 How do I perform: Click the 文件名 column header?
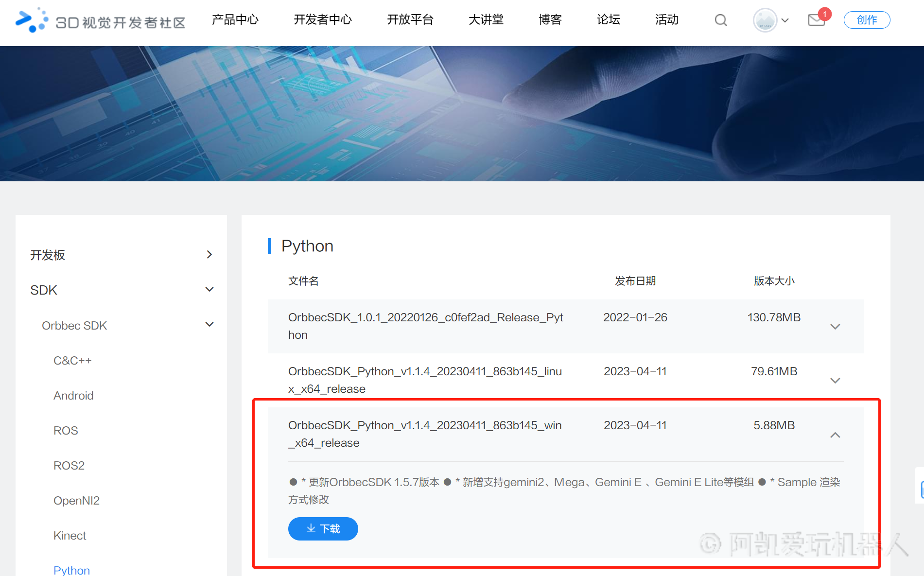(x=303, y=281)
